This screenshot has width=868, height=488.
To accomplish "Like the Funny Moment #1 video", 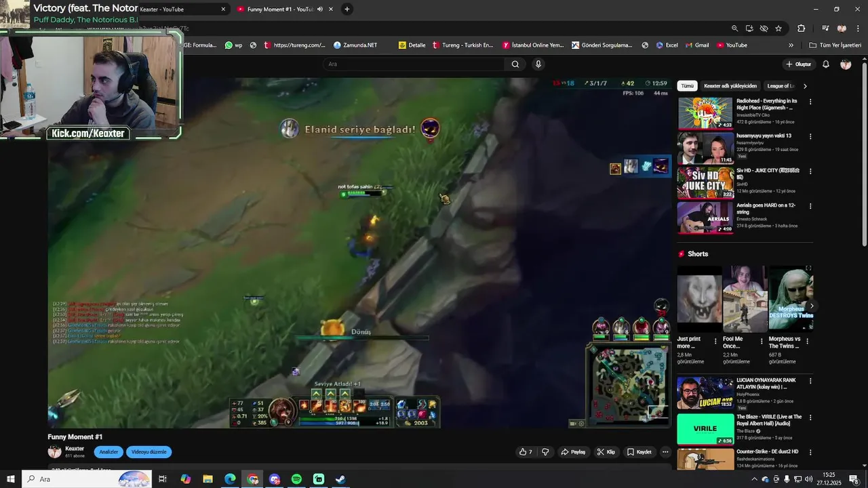I will point(526,452).
